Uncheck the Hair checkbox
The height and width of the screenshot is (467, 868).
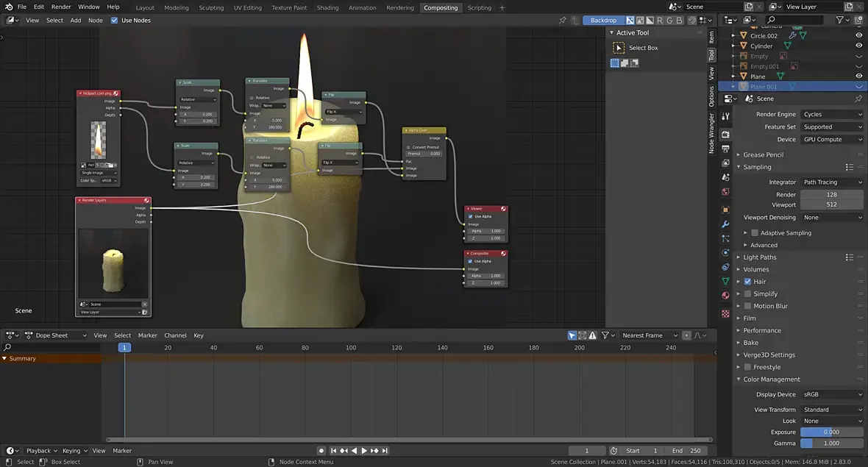point(748,282)
